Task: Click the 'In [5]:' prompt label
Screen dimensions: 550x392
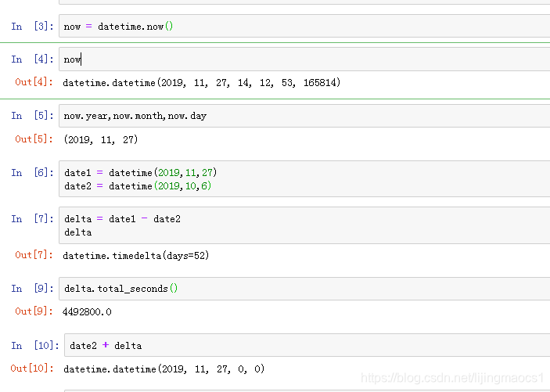Action: pyautogui.click(x=32, y=116)
